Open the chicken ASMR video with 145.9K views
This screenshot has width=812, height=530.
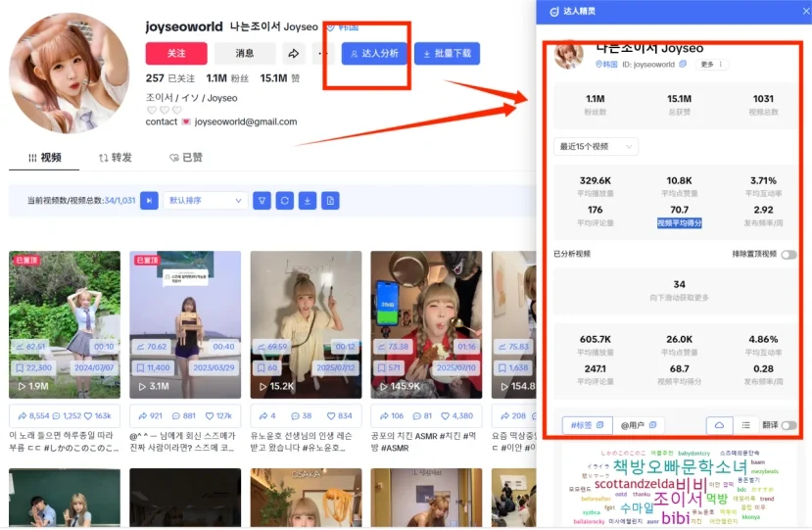tap(426, 324)
